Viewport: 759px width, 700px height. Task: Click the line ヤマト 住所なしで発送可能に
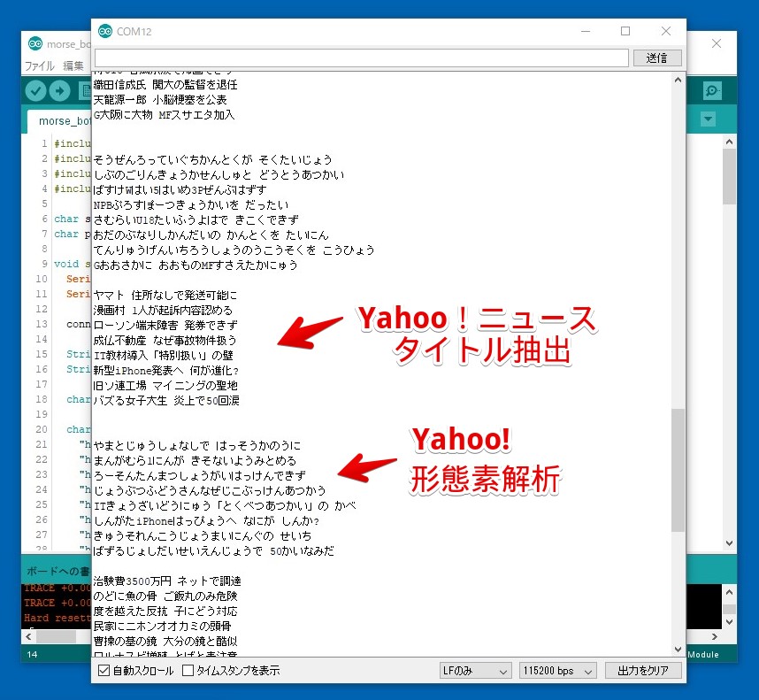[x=165, y=296]
